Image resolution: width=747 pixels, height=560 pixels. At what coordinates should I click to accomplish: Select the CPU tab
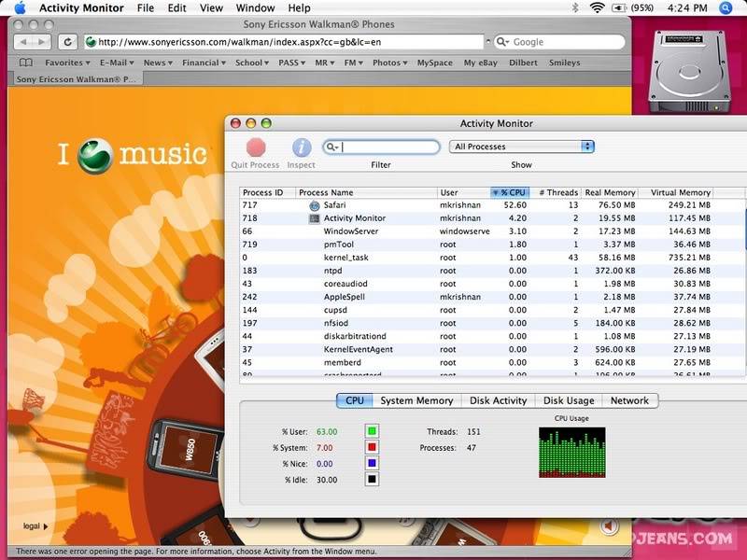point(355,400)
